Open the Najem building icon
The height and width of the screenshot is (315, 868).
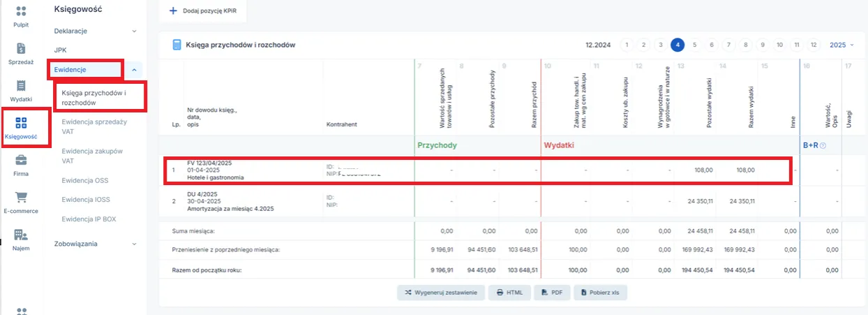(x=21, y=235)
